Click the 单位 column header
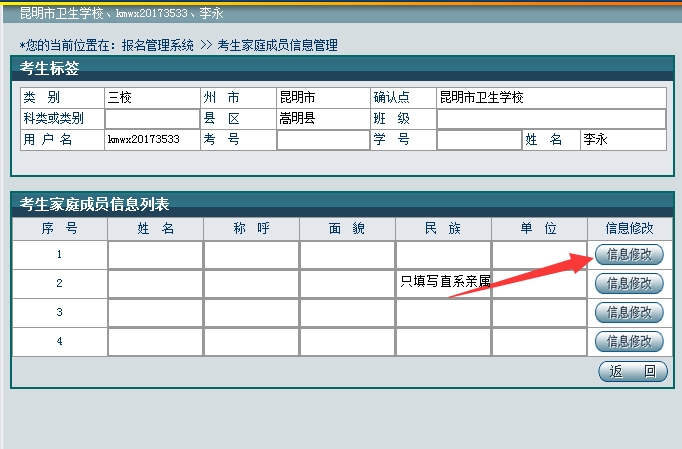This screenshot has height=449, width=682. click(538, 228)
